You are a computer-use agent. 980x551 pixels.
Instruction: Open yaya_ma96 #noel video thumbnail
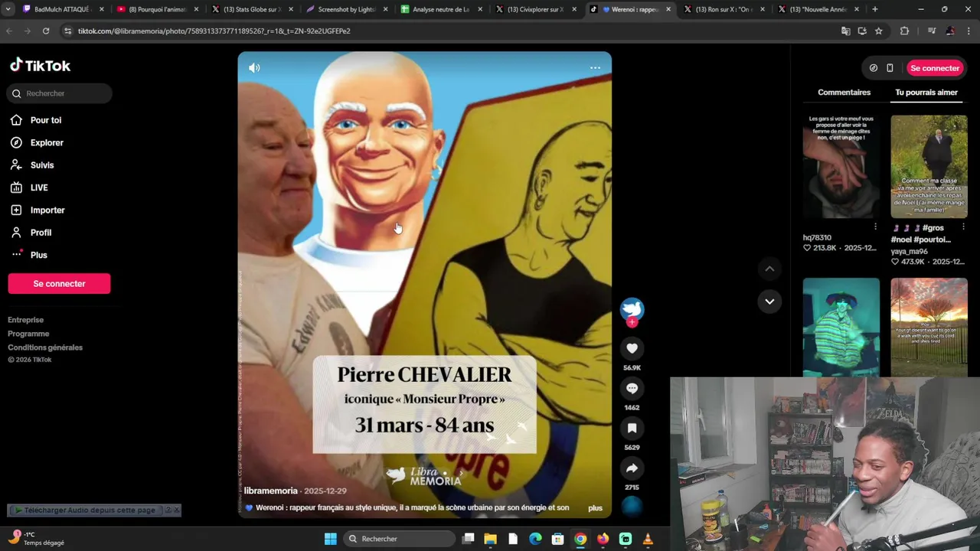click(x=929, y=167)
